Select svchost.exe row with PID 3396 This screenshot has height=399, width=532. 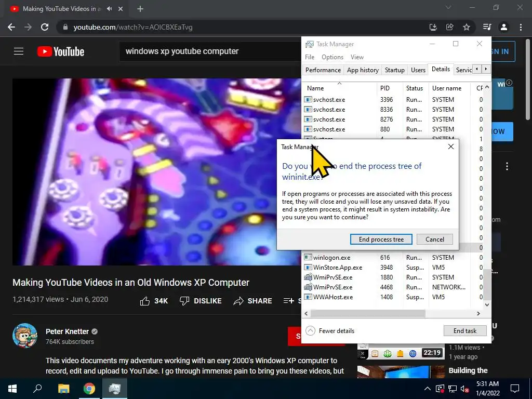[393, 100]
